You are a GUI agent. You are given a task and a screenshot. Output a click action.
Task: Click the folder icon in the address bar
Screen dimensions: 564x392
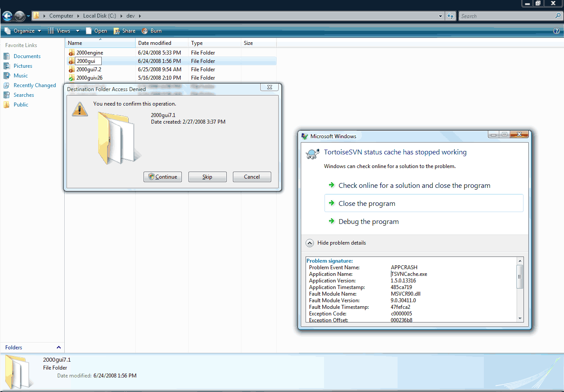click(x=37, y=16)
